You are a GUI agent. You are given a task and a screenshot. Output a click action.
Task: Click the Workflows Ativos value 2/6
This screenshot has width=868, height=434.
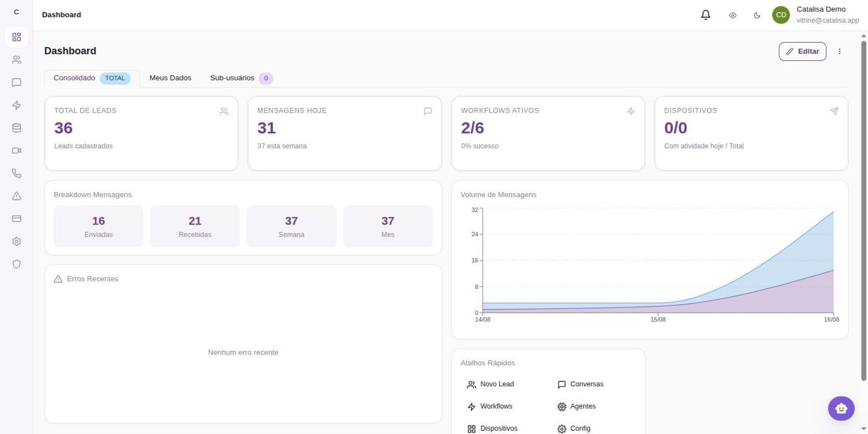(472, 128)
